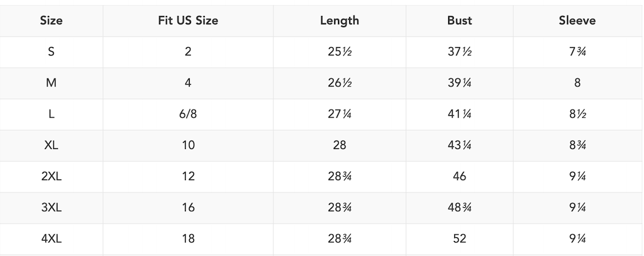Select the 25½ length value

[339, 52]
